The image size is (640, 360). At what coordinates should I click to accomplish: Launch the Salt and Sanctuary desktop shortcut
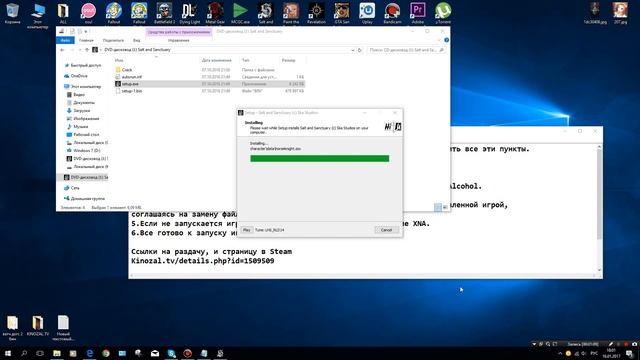(265, 13)
